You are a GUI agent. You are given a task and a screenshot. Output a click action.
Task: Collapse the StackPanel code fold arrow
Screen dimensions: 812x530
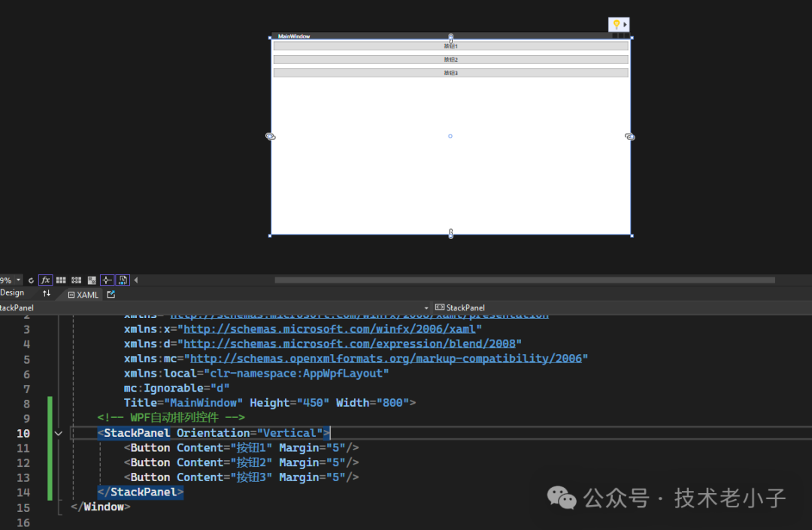(59, 433)
